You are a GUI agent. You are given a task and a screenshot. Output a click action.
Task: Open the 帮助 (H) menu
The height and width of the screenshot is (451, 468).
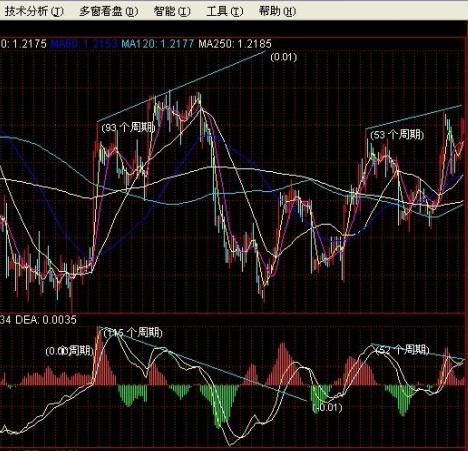tap(277, 11)
